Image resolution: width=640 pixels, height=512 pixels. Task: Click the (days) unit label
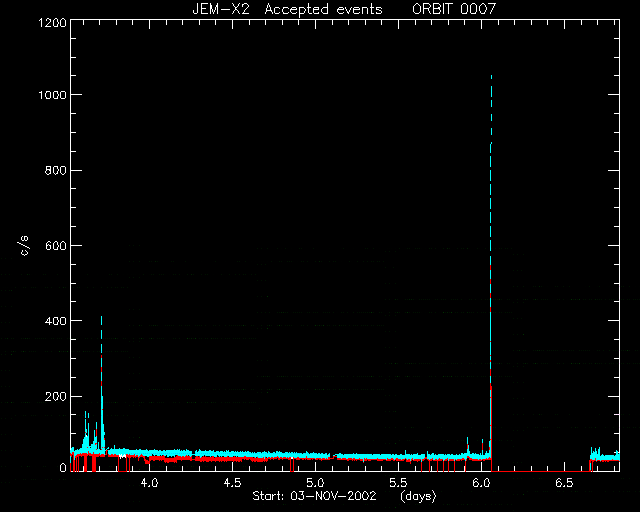(418, 496)
